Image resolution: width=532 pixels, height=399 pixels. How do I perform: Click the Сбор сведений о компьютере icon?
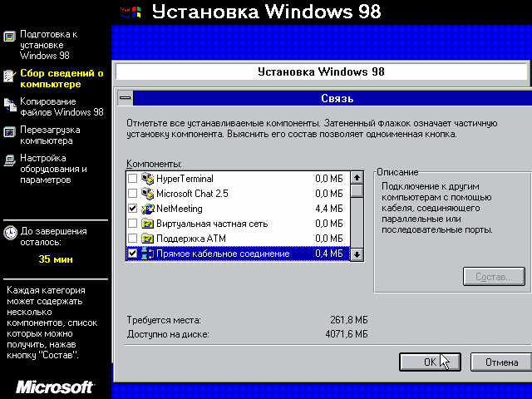pos(9,76)
